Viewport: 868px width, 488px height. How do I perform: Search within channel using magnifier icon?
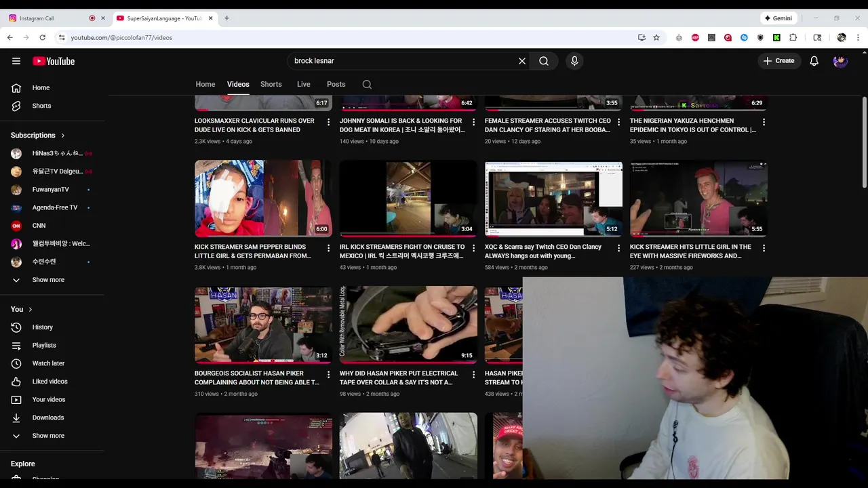367,85
